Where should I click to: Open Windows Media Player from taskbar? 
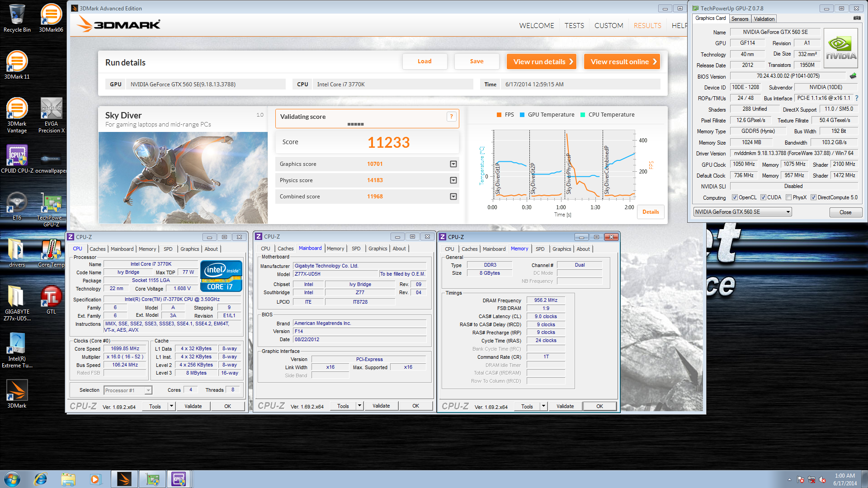tap(95, 479)
